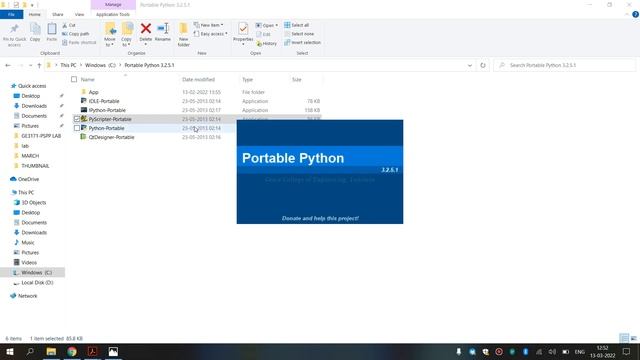Click History in ribbon
The width and height of the screenshot is (640, 360).
click(267, 43)
